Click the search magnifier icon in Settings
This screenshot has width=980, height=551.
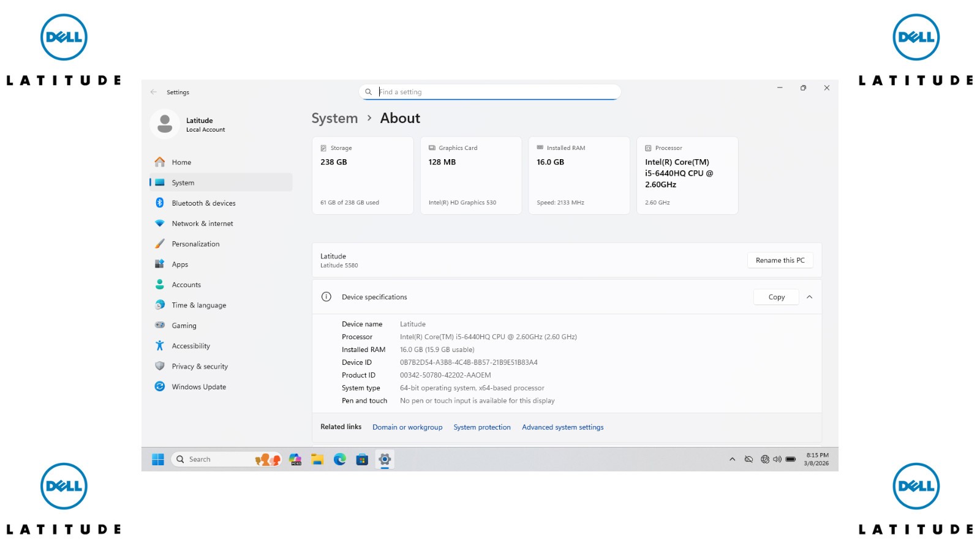click(x=369, y=92)
